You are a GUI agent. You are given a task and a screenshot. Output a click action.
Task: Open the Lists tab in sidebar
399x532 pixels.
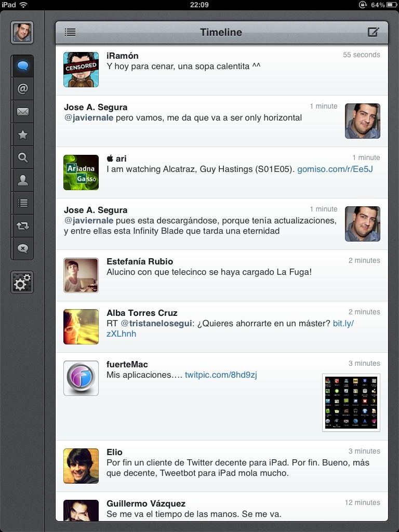pyautogui.click(x=22, y=203)
